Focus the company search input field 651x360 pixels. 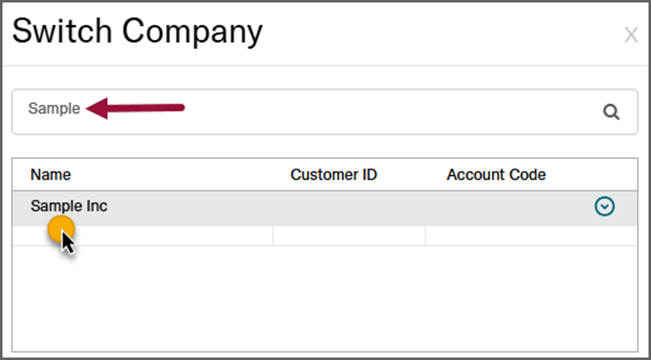click(x=325, y=112)
